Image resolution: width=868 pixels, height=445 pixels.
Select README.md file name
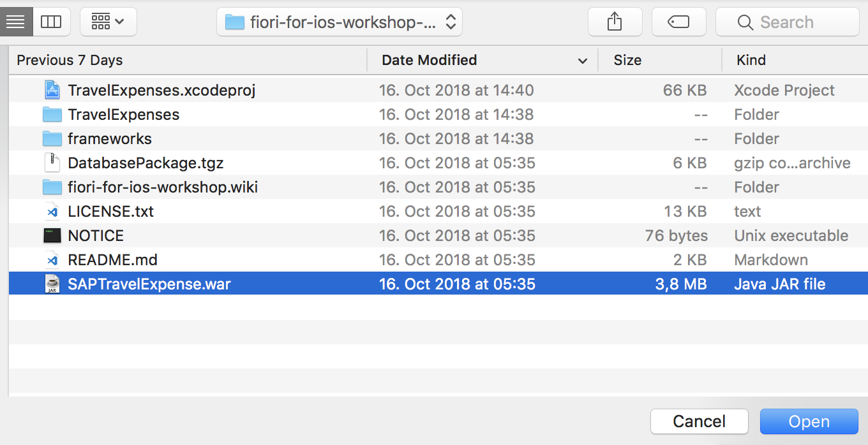112,260
